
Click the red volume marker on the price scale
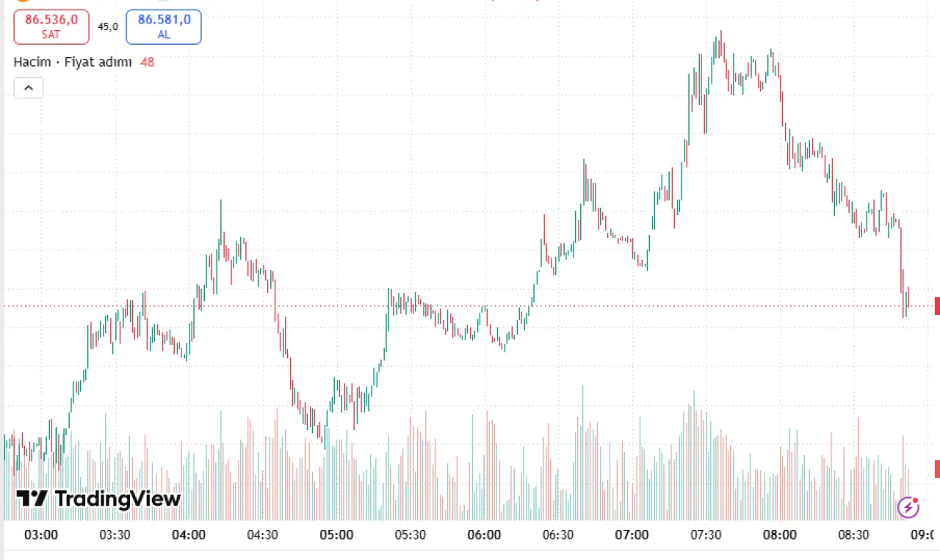coord(937,469)
